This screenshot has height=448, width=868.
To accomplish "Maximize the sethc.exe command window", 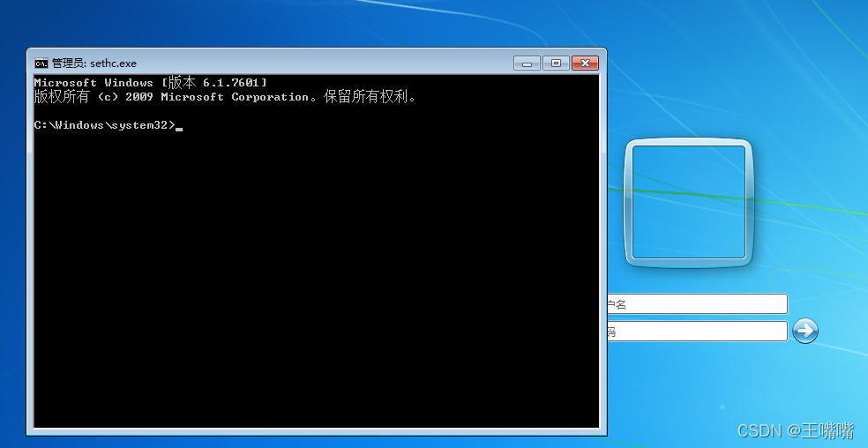I will [556, 63].
